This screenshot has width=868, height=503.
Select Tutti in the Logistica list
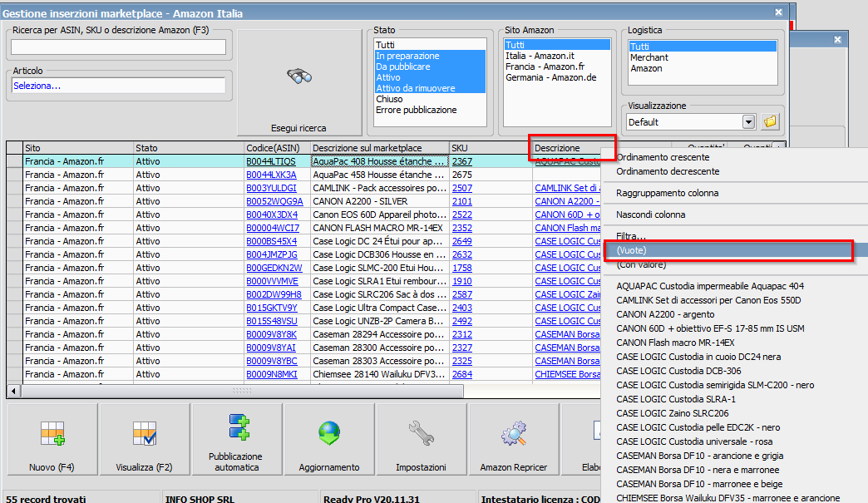pos(703,47)
